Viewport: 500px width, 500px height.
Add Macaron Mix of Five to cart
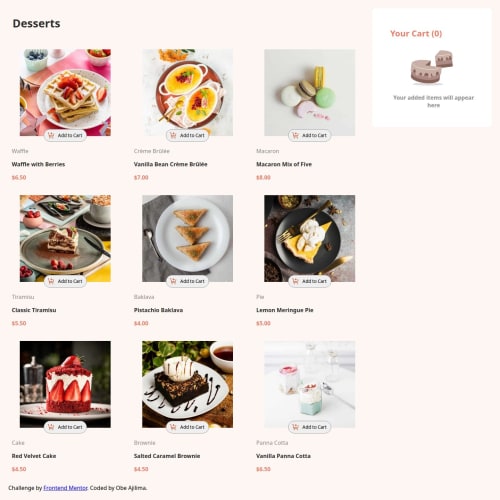310,135
